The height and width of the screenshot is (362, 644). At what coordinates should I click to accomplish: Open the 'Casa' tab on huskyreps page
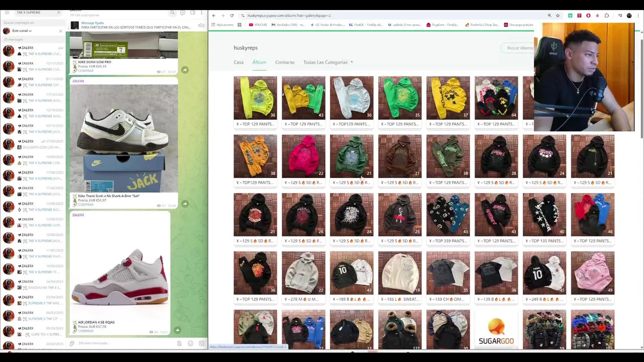238,62
